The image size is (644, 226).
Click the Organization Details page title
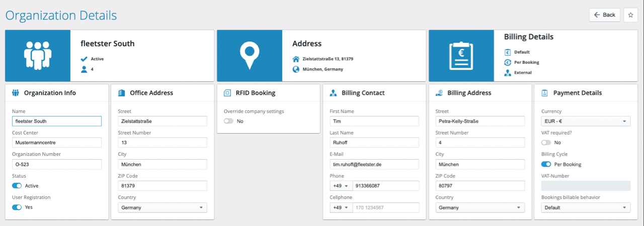click(x=61, y=16)
